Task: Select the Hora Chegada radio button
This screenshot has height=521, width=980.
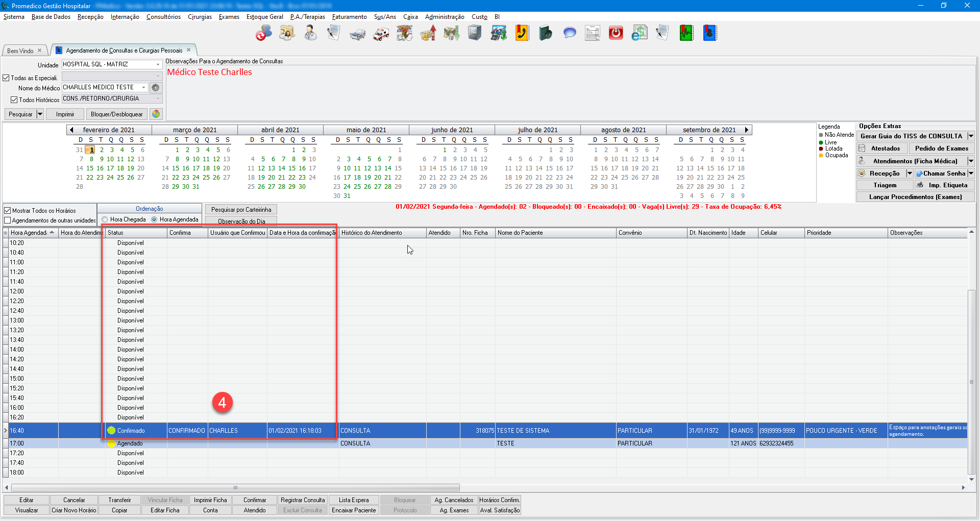Action: [105, 219]
